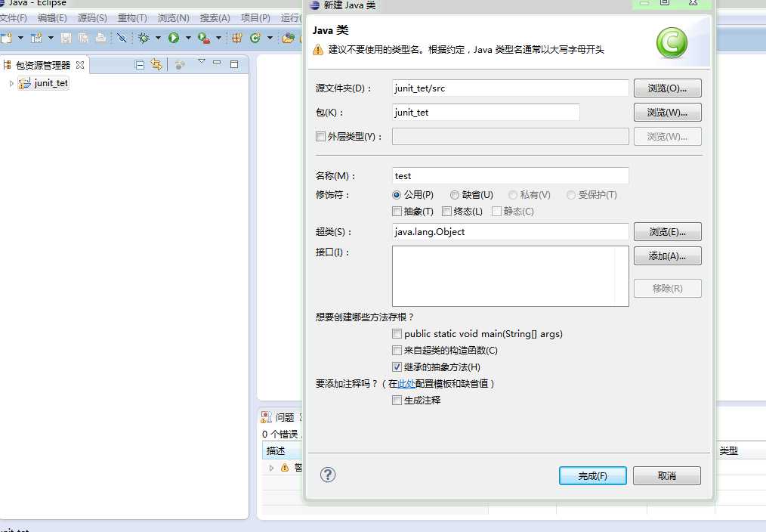766x532 pixels.
Task: Click the New wizard icon in Eclipse toolbar
Action: [6, 38]
